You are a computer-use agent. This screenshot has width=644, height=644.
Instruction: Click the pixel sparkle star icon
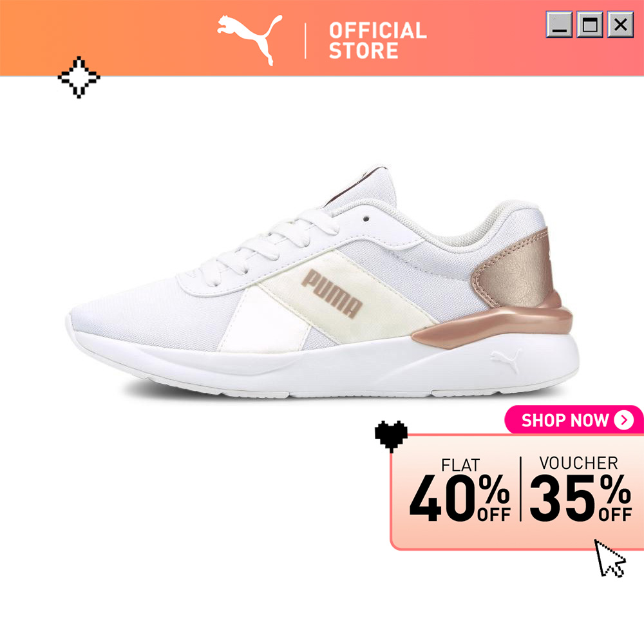(79, 77)
